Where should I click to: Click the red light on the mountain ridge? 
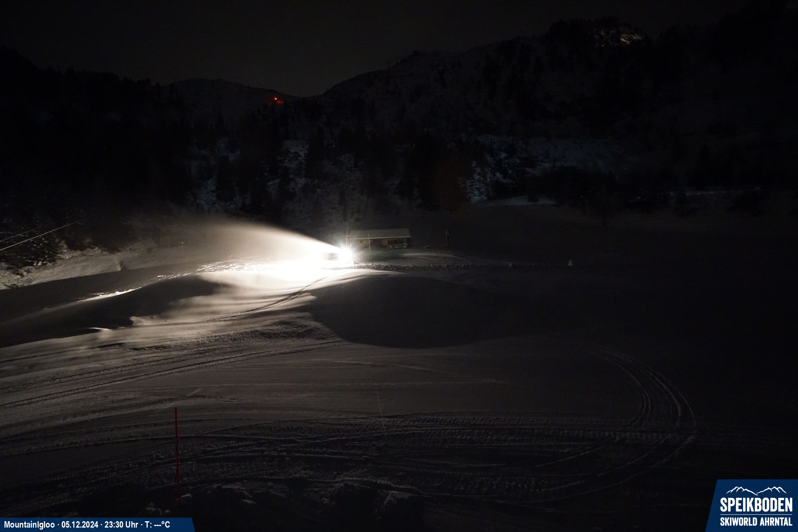[x=276, y=99]
